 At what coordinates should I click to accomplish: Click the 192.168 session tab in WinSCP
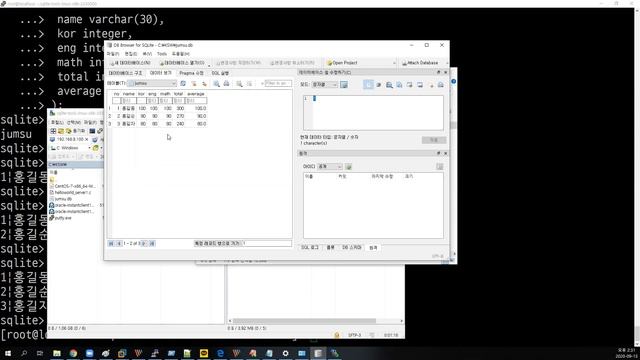69,139
